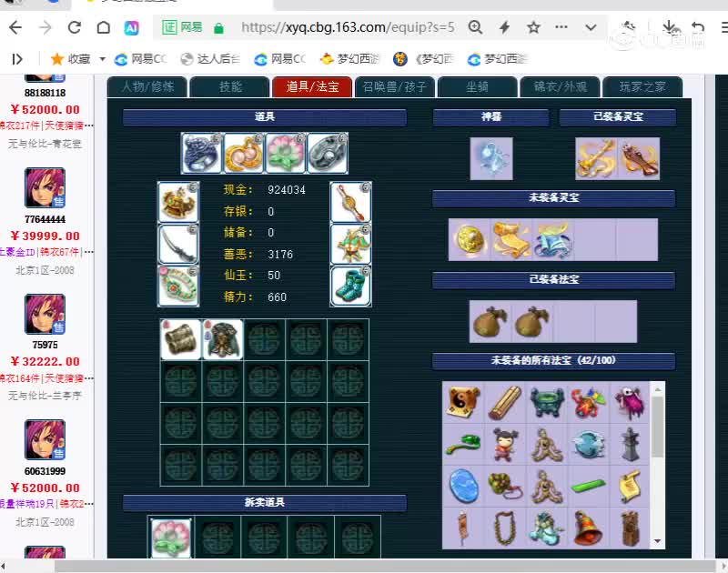Click the bronze bracers inventory item
This screenshot has height=573, width=728.
tap(180, 339)
